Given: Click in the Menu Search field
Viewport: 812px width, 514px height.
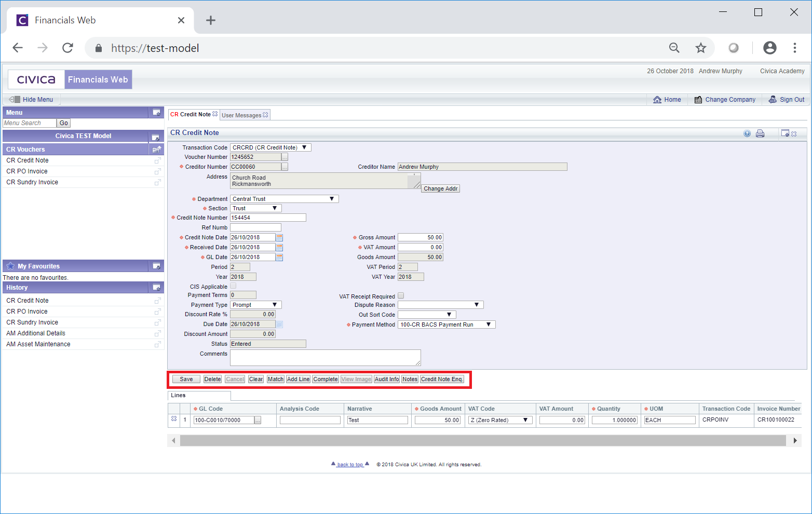Looking at the screenshot, I should [30, 123].
